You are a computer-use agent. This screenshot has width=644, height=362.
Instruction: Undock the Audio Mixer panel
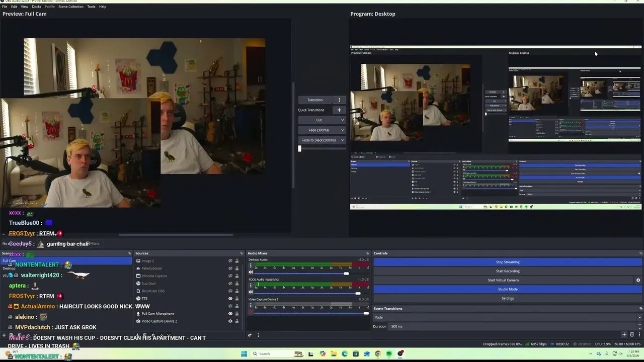(367, 253)
